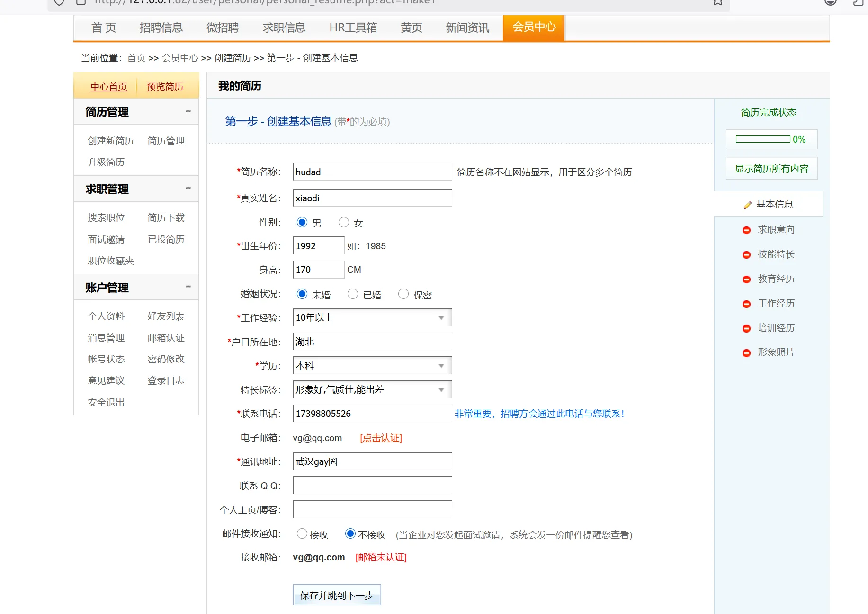This screenshot has height=614, width=868.
Task: Focus the 联系 Q Q input field
Action: 372,486
